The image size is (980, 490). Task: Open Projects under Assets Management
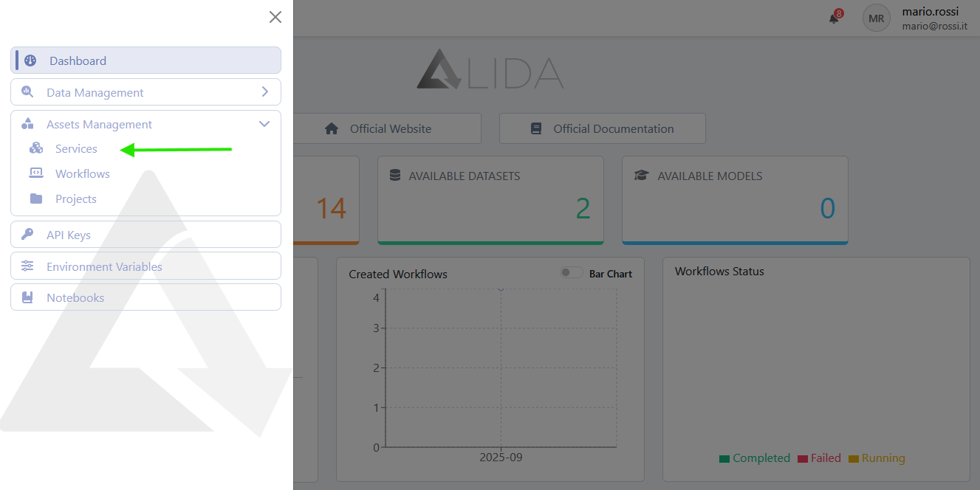click(x=76, y=199)
